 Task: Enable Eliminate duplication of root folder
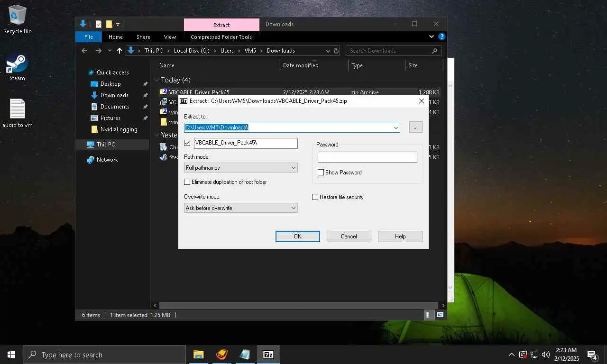pos(187,182)
